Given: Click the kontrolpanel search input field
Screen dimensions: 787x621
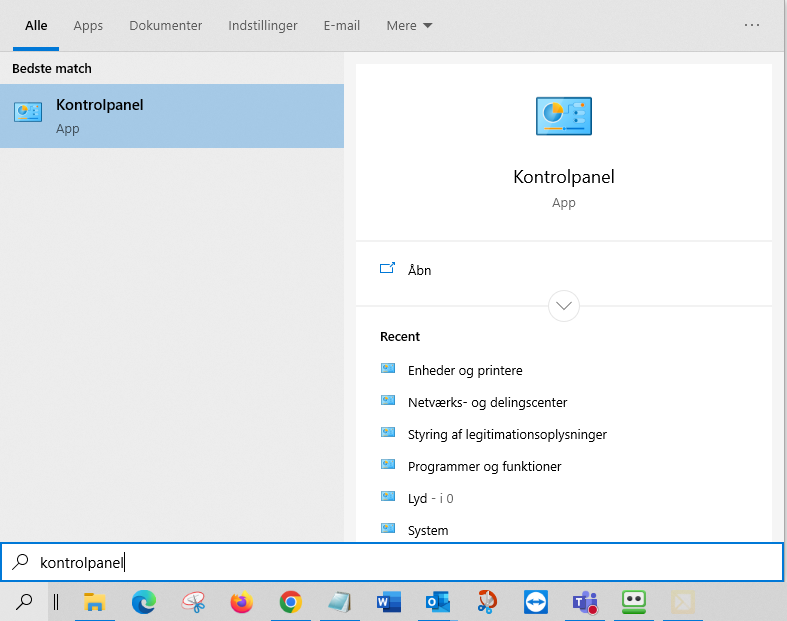Looking at the screenshot, I should (x=392, y=562).
